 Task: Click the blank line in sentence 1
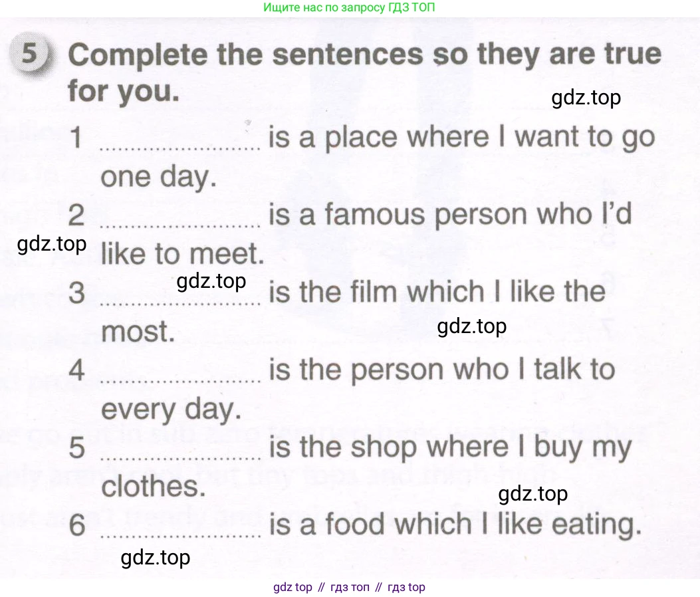point(180,148)
